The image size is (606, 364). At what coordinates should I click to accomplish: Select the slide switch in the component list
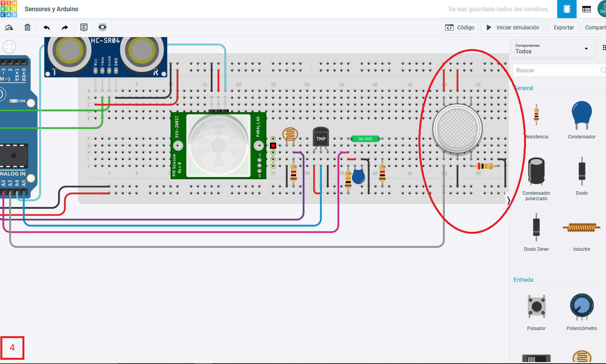coord(536,359)
